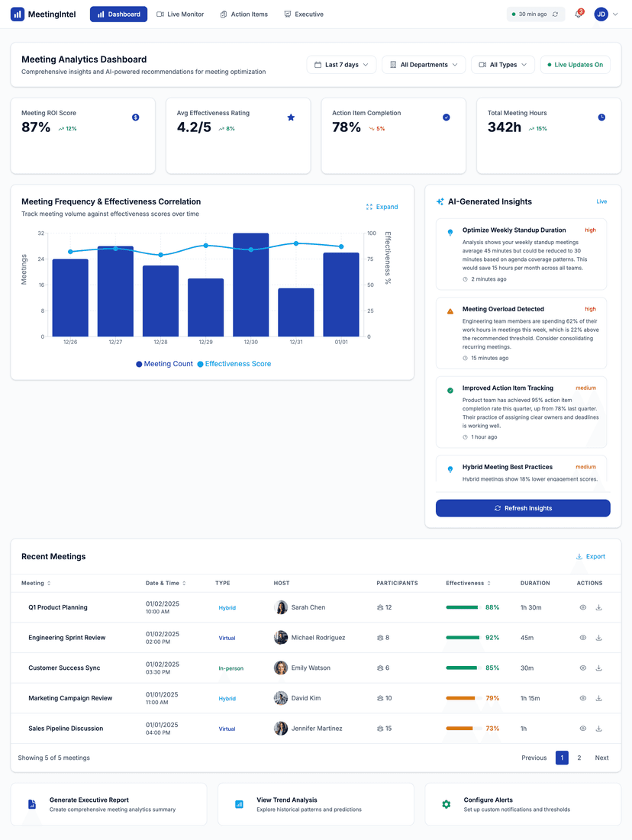Viewport: 632px width, 840px height.
Task: Click the MeetingIntel logo icon
Action: coord(17,14)
